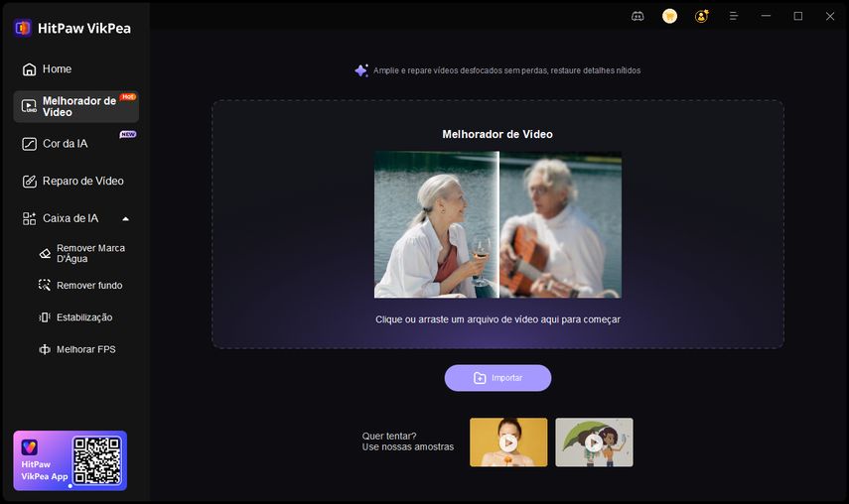Click the Home house icon
849x504 pixels.
pyautogui.click(x=29, y=69)
